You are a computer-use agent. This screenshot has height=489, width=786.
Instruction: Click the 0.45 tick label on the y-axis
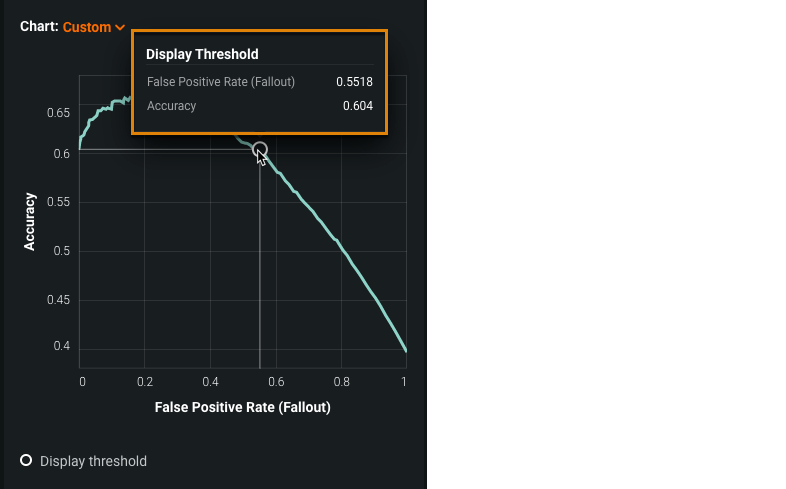58,300
